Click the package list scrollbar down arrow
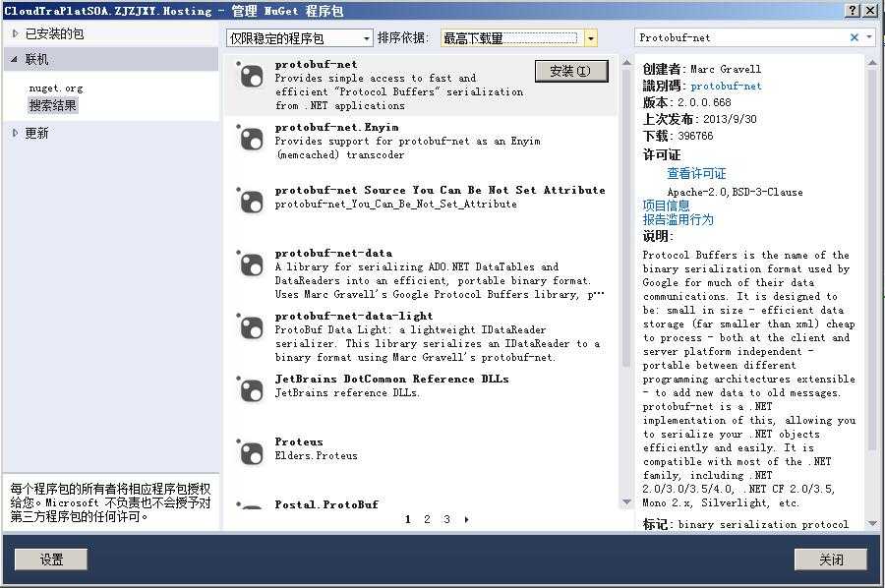This screenshot has height=588, width=885. tap(626, 501)
